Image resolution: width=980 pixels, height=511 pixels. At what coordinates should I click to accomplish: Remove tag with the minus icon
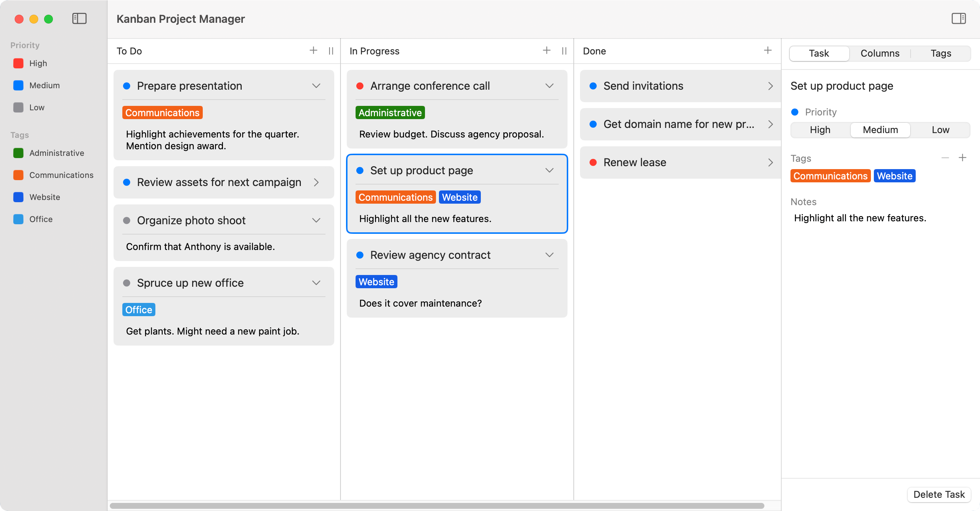[945, 158]
